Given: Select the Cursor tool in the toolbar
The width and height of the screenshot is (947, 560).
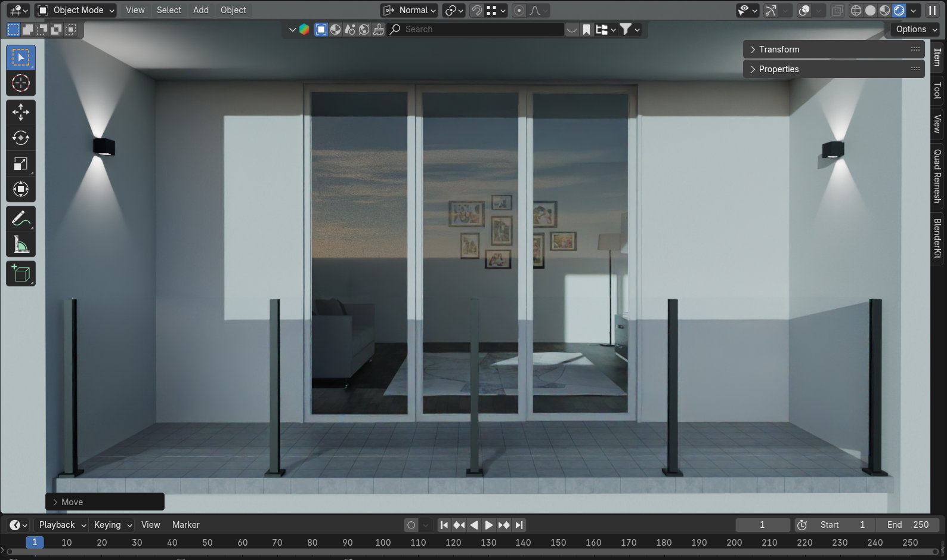Looking at the screenshot, I should (21, 83).
